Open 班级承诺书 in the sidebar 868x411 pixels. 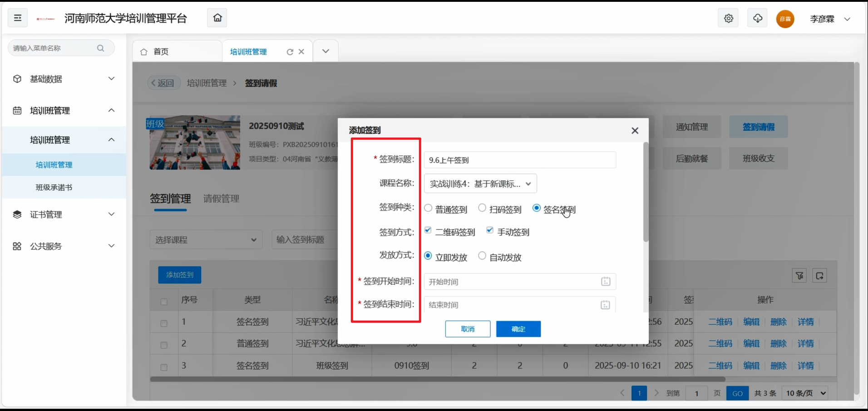click(x=54, y=187)
